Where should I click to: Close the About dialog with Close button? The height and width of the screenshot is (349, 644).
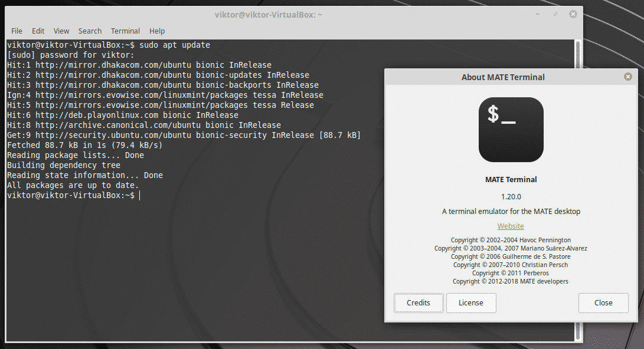pyautogui.click(x=603, y=302)
